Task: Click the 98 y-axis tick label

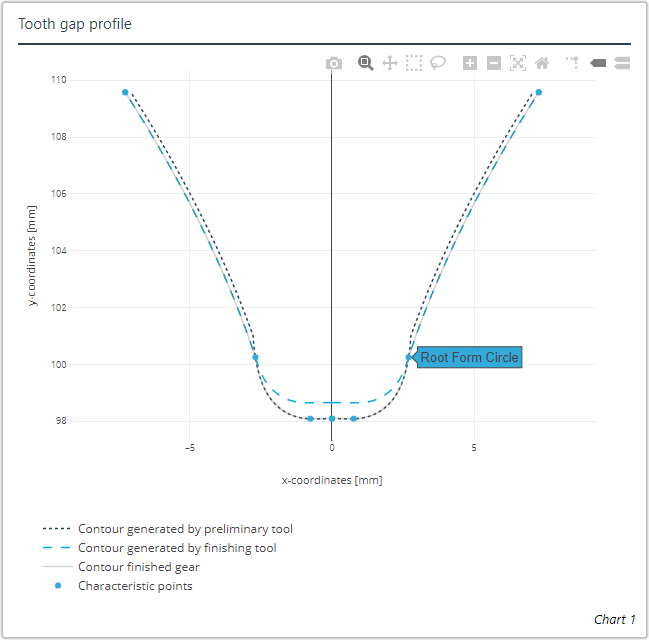Action: pos(61,421)
